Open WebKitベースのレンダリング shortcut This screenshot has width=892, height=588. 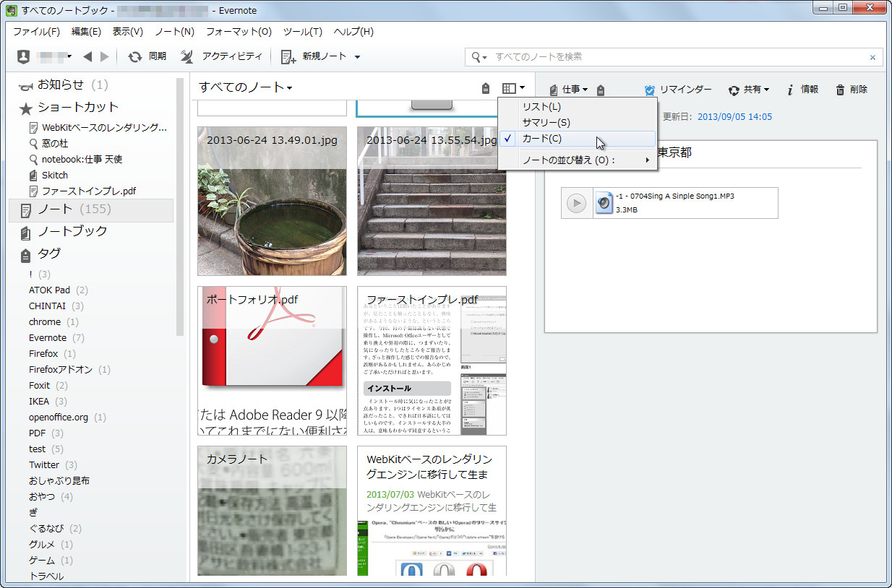[98, 127]
